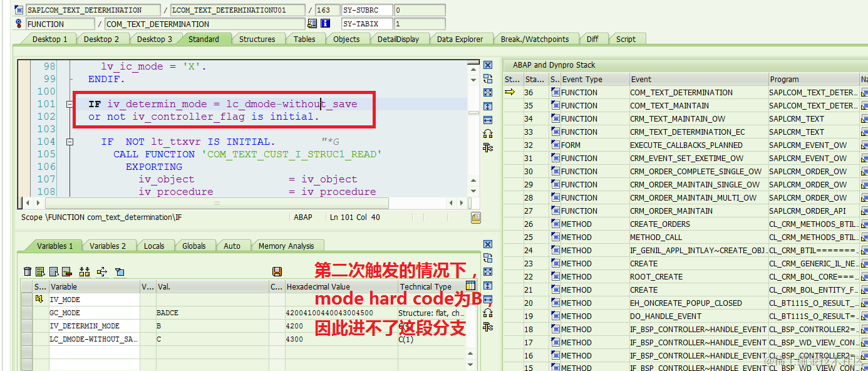868x371 pixels.
Task: Open the Diff tab
Action: coord(592,39)
